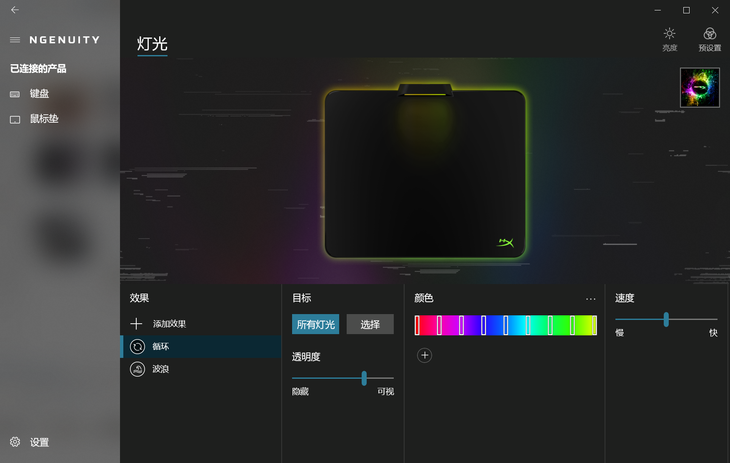Add a color with the circled plus

coord(425,355)
